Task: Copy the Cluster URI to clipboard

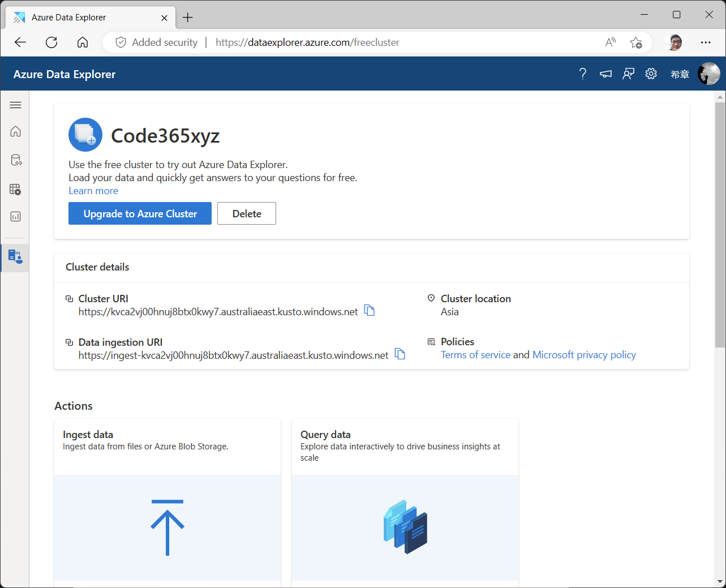Action: tap(370, 310)
